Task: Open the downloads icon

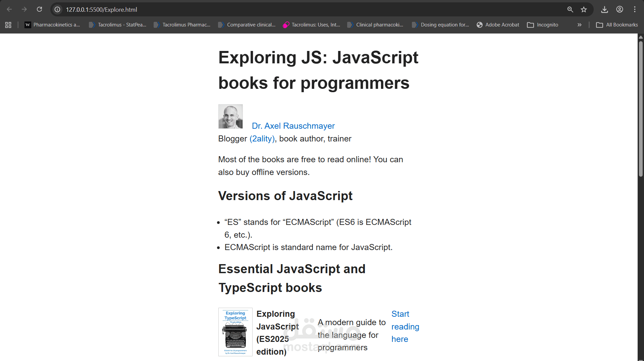Action: click(x=604, y=9)
